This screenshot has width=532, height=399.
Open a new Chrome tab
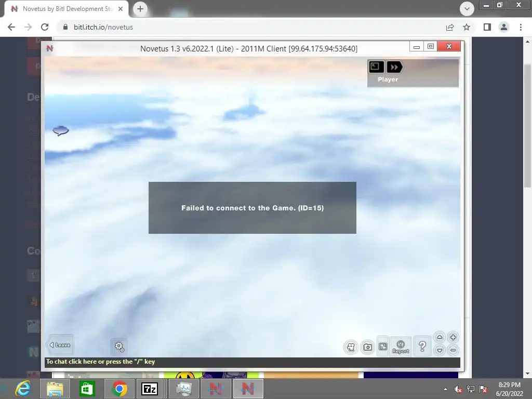tap(140, 9)
